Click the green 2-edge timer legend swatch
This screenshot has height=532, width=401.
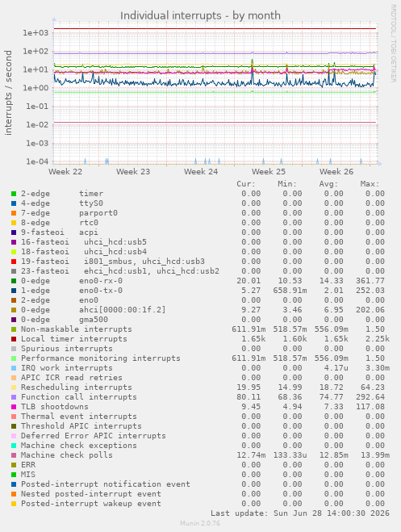[x=14, y=194]
